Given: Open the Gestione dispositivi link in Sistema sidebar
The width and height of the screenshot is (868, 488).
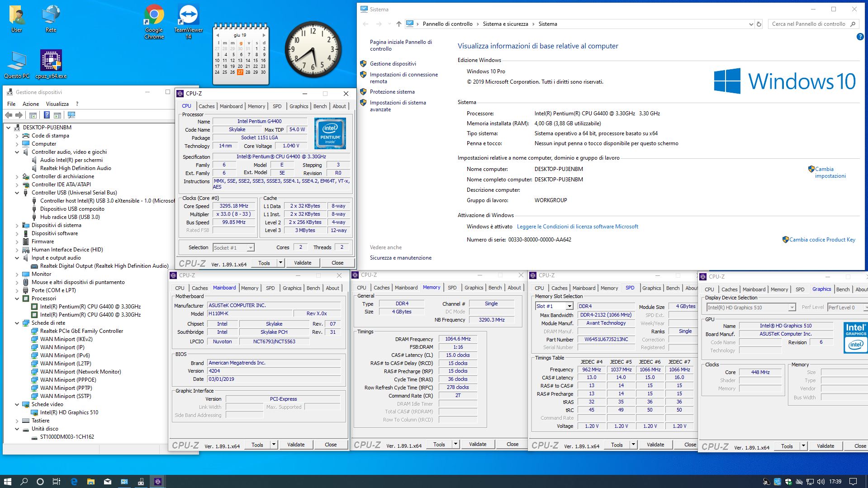Looking at the screenshot, I should (393, 64).
